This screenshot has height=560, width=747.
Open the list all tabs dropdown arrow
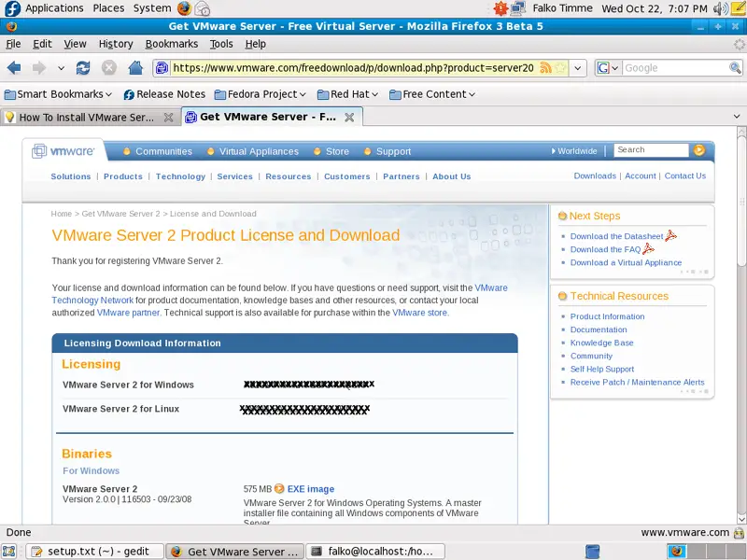point(737,117)
